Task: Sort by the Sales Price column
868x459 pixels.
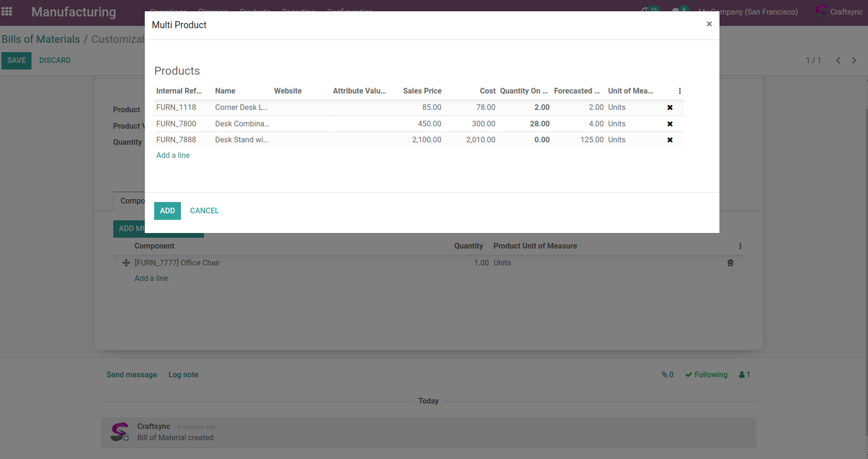Action: (x=422, y=91)
